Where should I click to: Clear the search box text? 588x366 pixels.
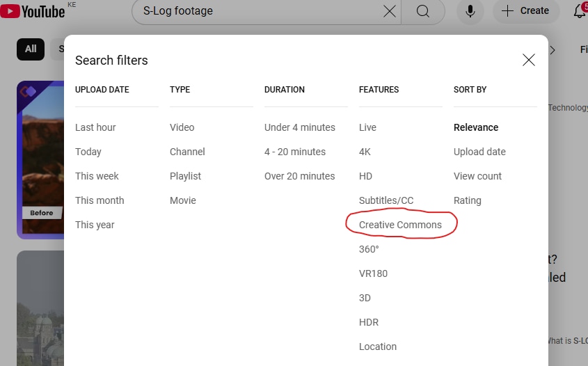[x=390, y=11]
